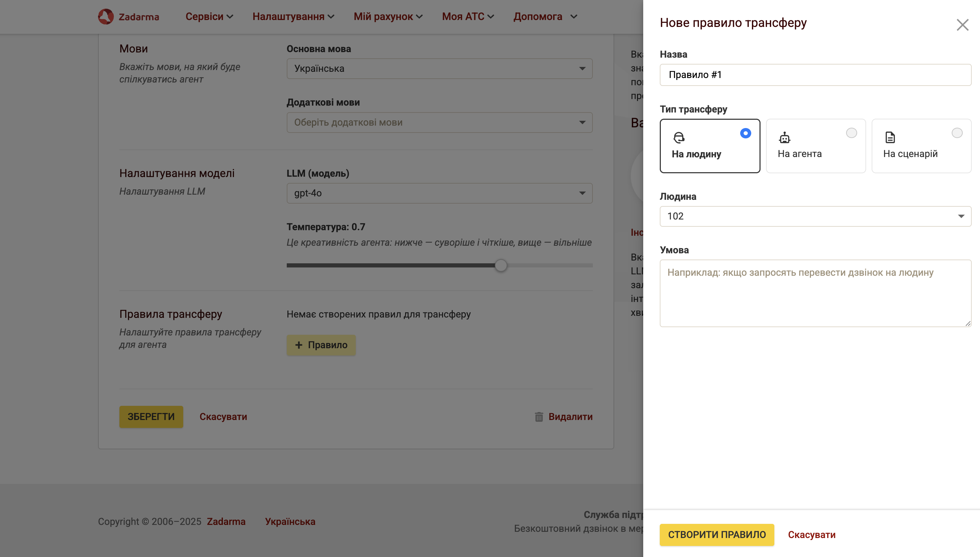Click the Zadarma logo icon

coord(106,17)
